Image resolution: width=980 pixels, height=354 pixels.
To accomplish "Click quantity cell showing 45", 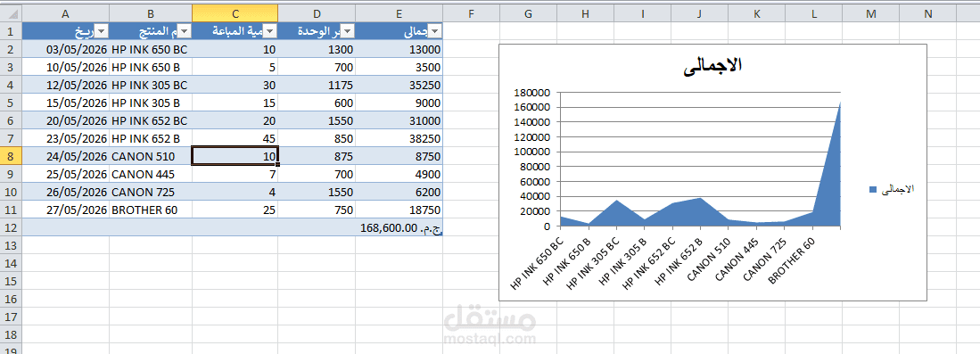I will tap(235, 138).
